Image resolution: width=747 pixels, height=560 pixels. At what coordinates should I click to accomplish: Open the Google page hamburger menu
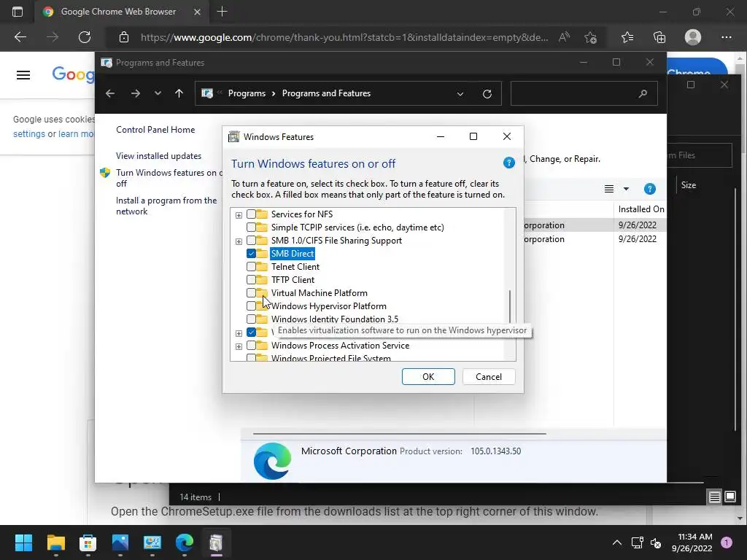[23, 75]
